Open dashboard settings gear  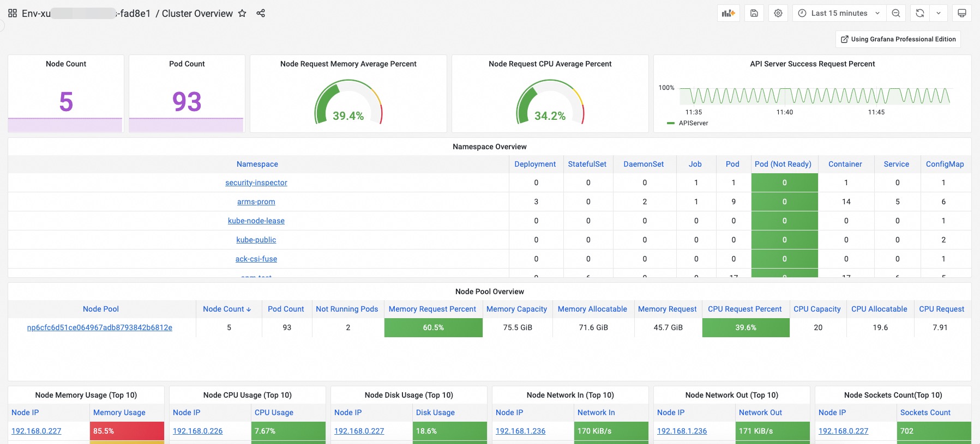778,13
